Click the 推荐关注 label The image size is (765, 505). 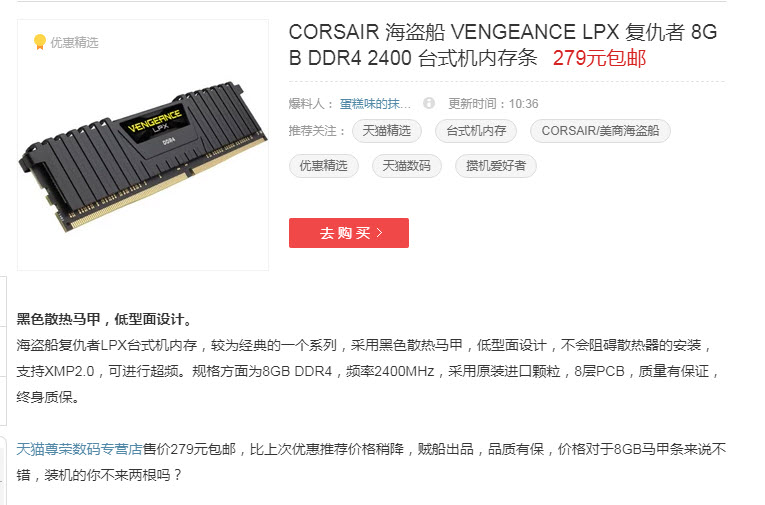(317, 131)
